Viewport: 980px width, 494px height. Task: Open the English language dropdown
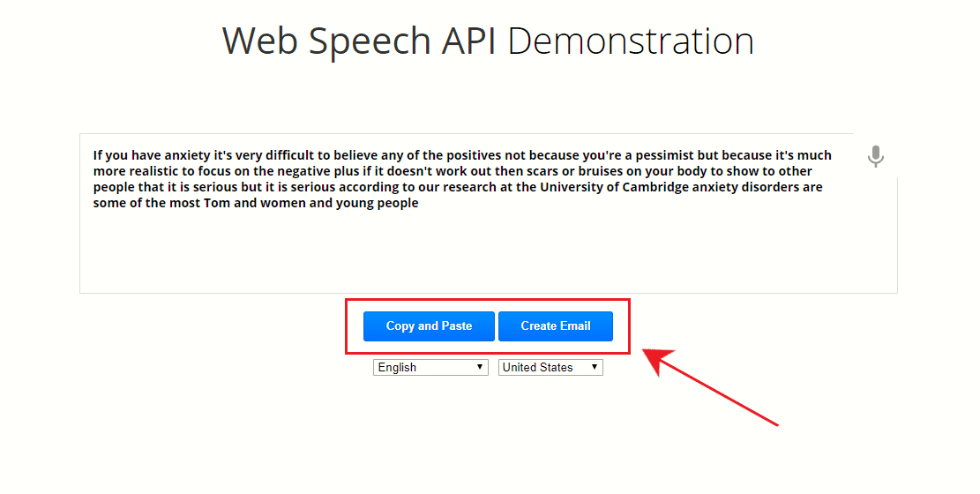click(x=430, y=368)
